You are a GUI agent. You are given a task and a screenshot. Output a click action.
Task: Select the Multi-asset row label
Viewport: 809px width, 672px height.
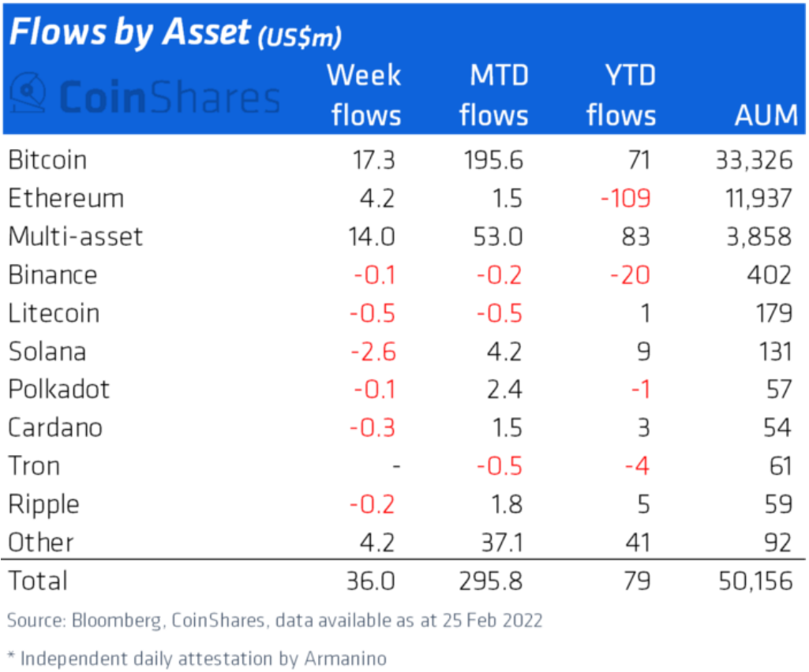[x=76, y=236]
